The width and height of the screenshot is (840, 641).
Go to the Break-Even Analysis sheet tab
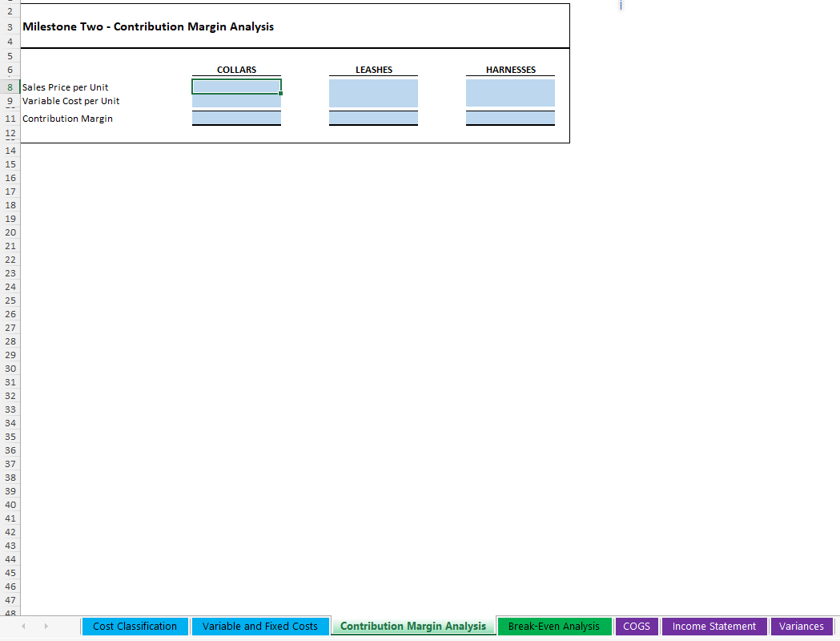[x=554, y=626]
